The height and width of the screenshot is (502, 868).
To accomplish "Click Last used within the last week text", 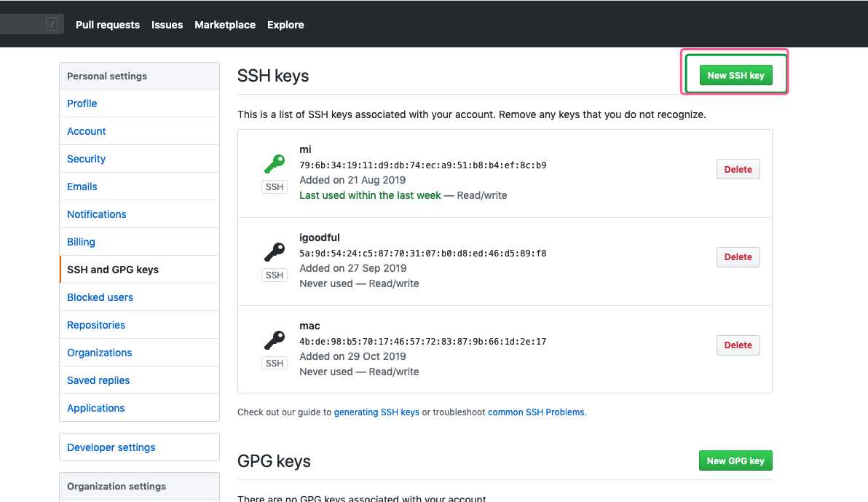I will point(371,195).
